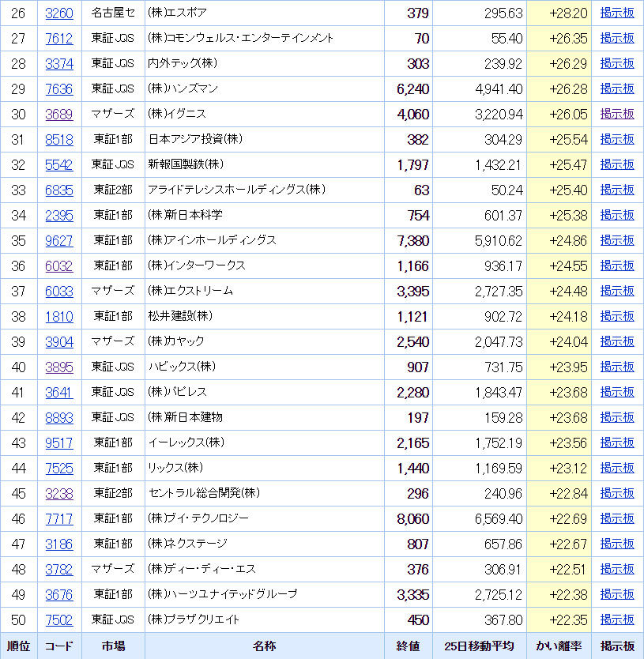Select the 名称 column header

(x=265, y=646)
